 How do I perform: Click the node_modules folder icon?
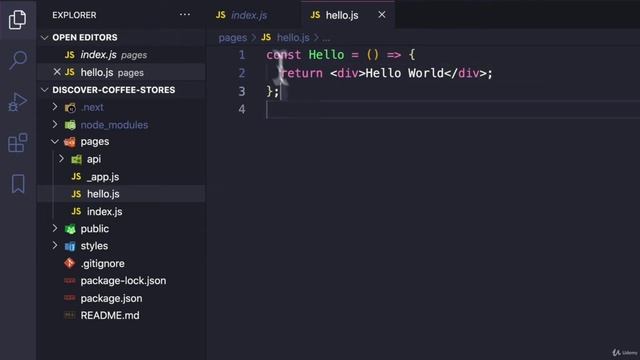(70, 124)
